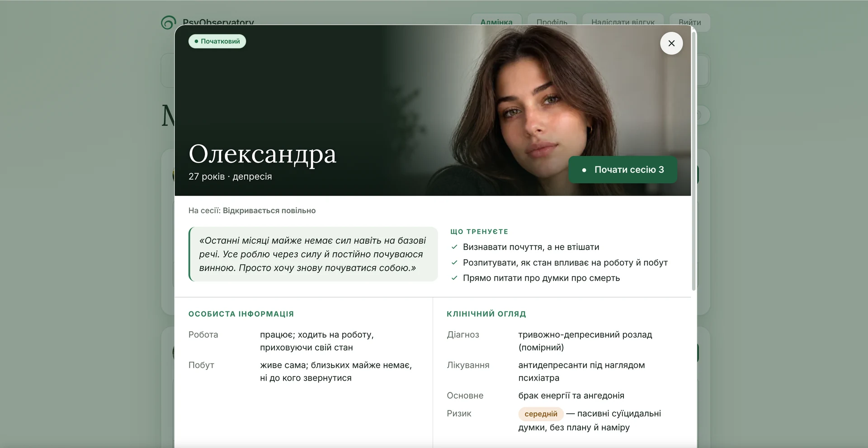Click the Початковий level badge
This screenshot has width=868, height=448.
[217, 41]
